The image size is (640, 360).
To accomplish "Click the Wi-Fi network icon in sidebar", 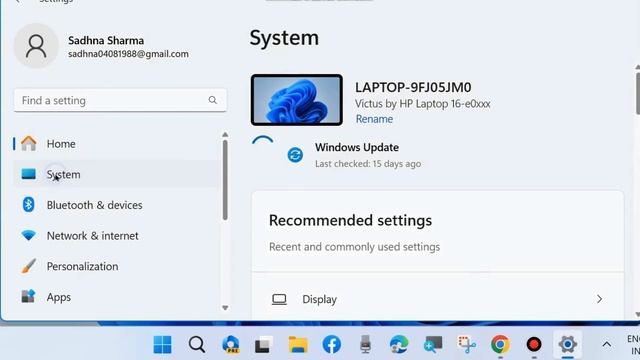I will pyautogui.click(x=29, y=236).
